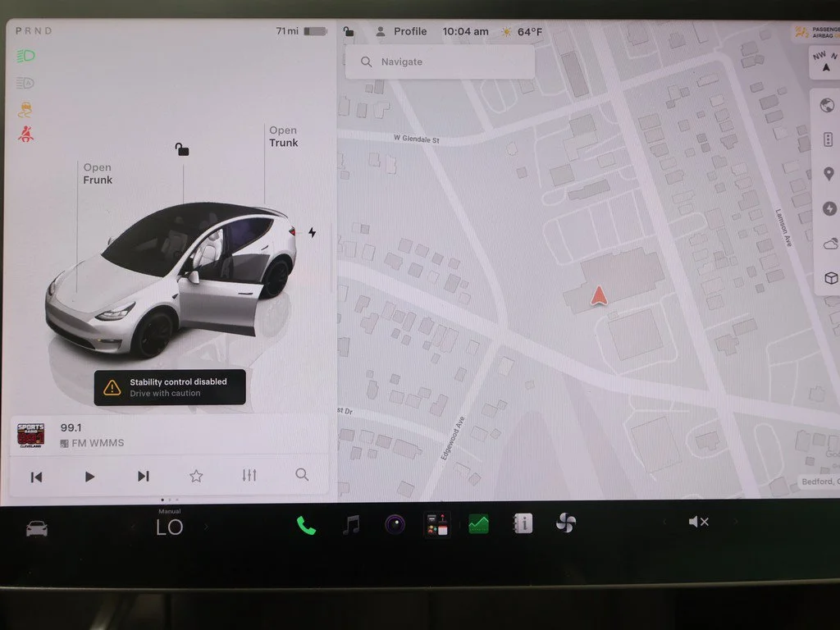Open the dashcam camera app

(x=395, y=524)
